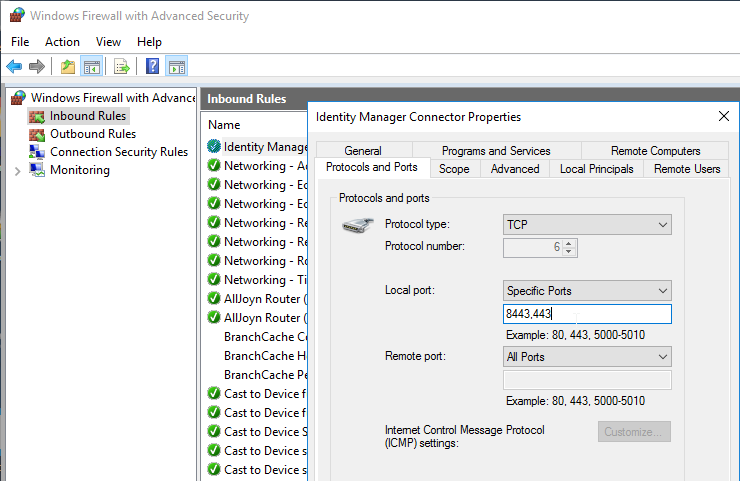Image resolution: width=740 pixels, height=481 pixels.
Task: Click the protocol number field showing 6
Action: [533, 247]
